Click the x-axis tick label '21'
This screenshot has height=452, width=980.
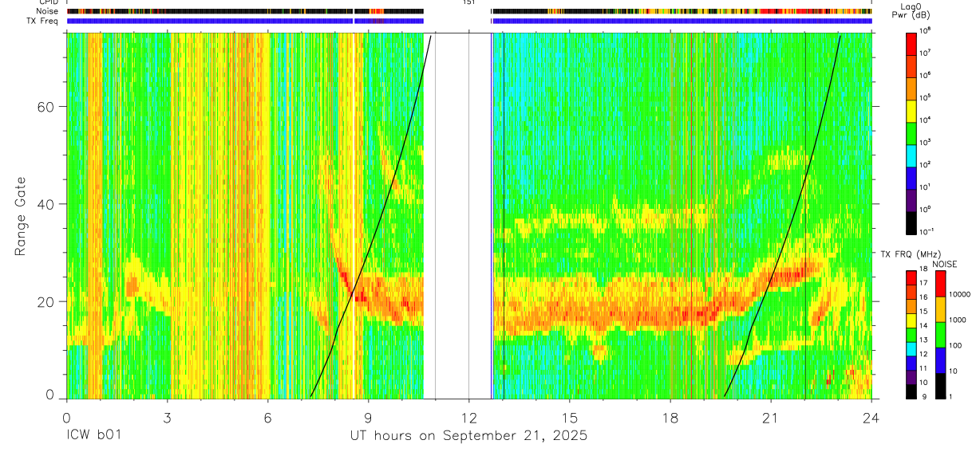pos(771,417)
